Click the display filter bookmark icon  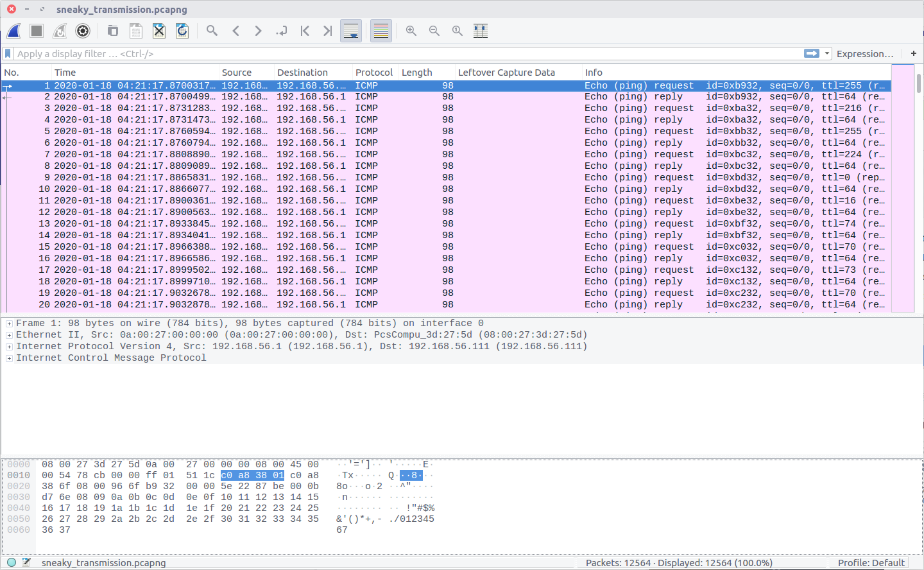pyautogui.click(x=8, y=54)
